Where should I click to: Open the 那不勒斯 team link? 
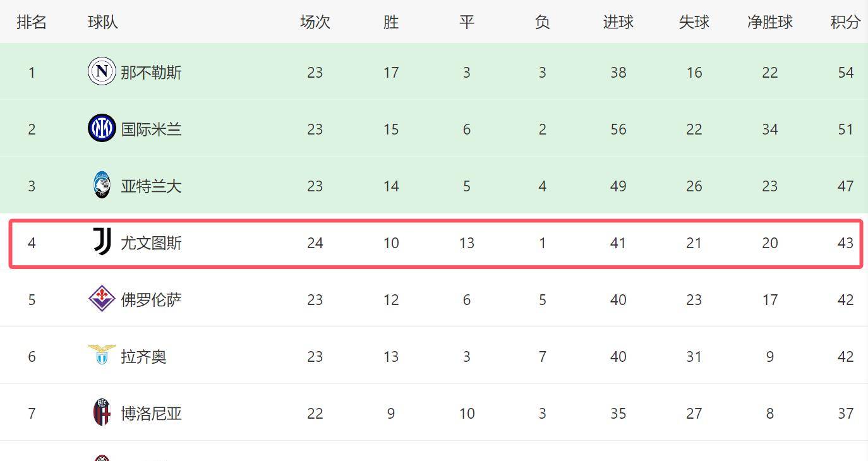point(151,73)
